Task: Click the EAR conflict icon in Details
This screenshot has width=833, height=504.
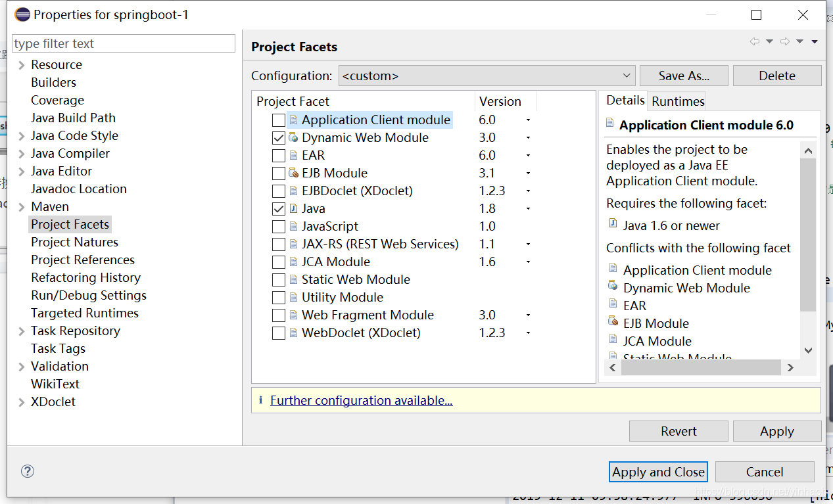Action: pos(613,304)
